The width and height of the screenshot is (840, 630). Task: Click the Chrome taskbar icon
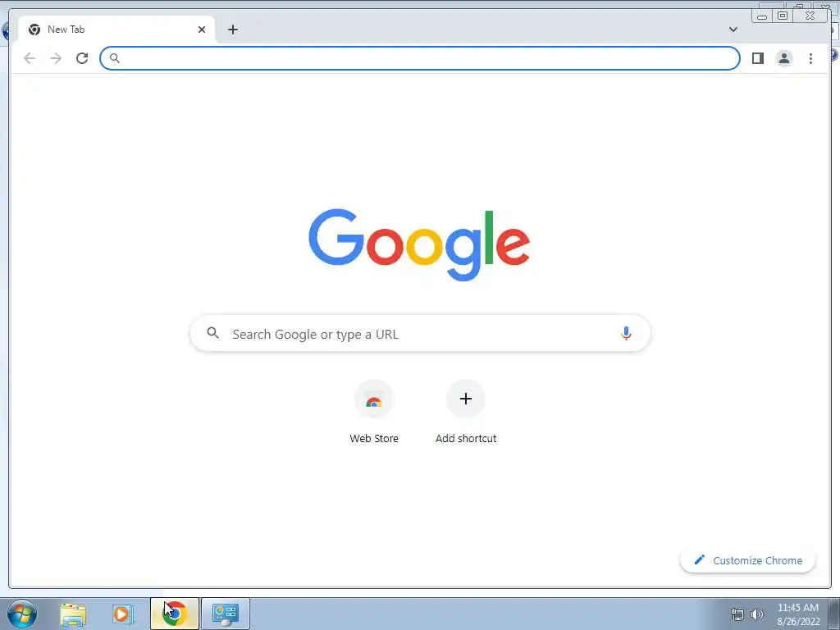pos(174,614)
